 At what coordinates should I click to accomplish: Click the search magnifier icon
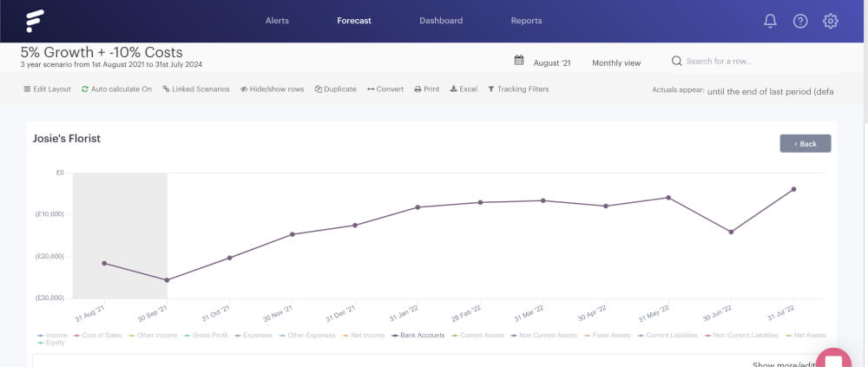pos(676,61)
